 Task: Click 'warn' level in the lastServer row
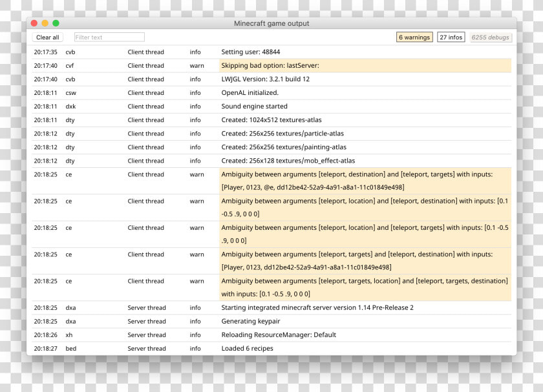pyautogui.click(x=197, y=65)
